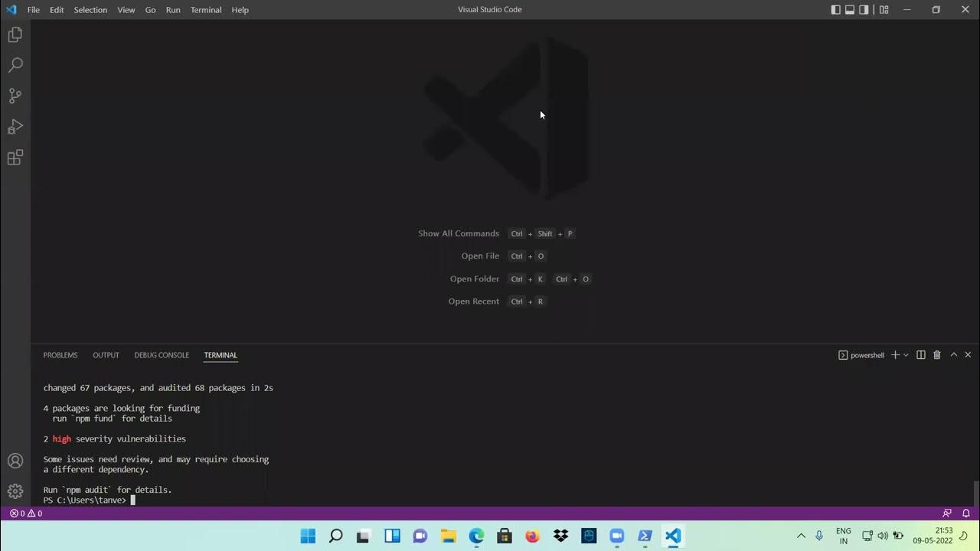
Task: Click the red 'high' severity word
Action: [62, 439]
